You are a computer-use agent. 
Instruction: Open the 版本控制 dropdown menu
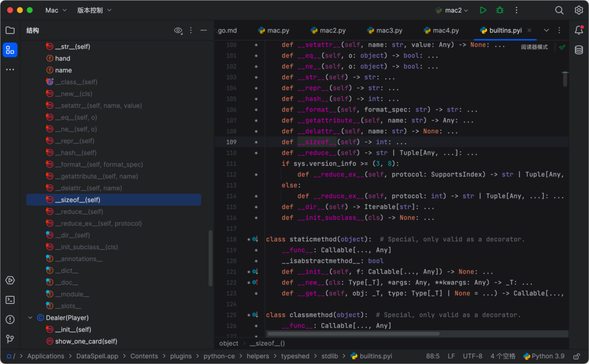click(x=94, y=10)
